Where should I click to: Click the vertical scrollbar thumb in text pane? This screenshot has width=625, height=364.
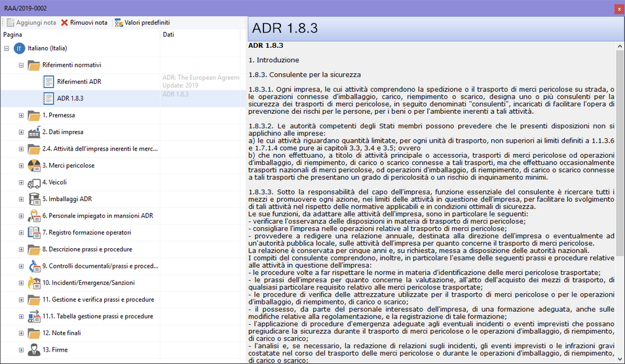coord(619,153)
